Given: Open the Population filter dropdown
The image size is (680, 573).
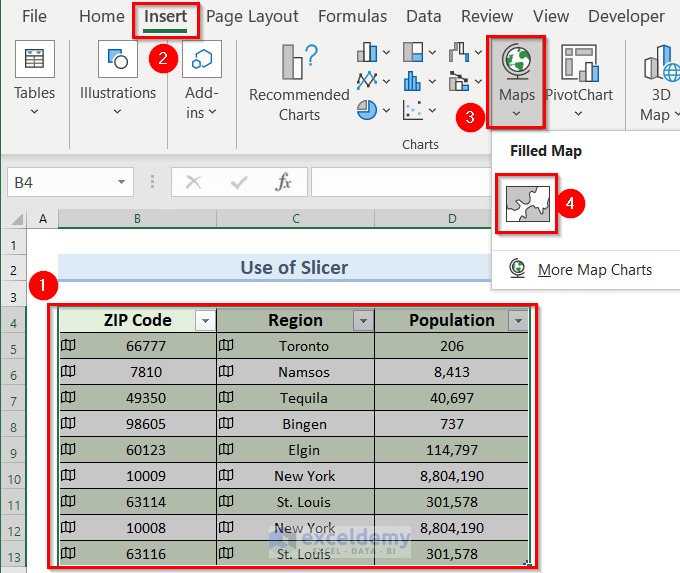Looking at the screenshot, I should (518, 321).
